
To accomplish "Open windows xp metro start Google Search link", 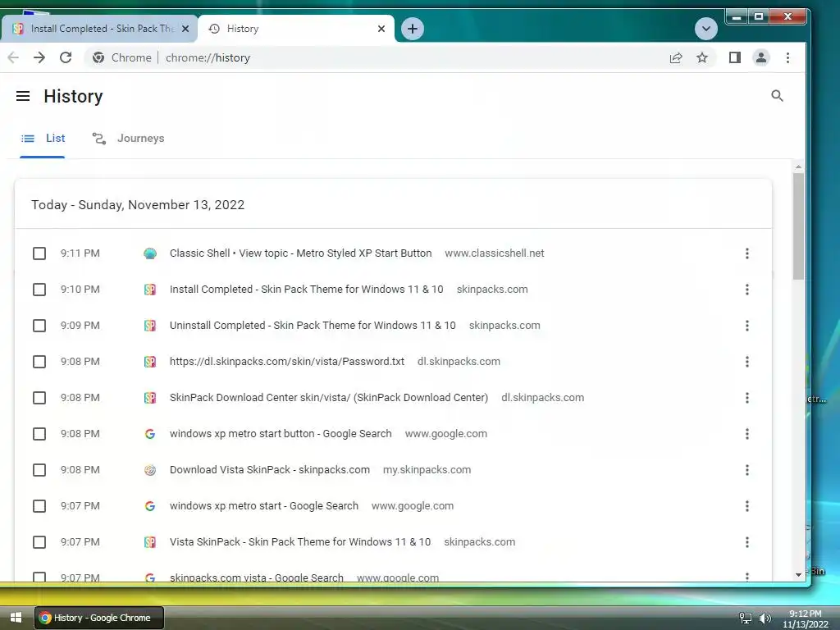I will [x=264, y=505].
